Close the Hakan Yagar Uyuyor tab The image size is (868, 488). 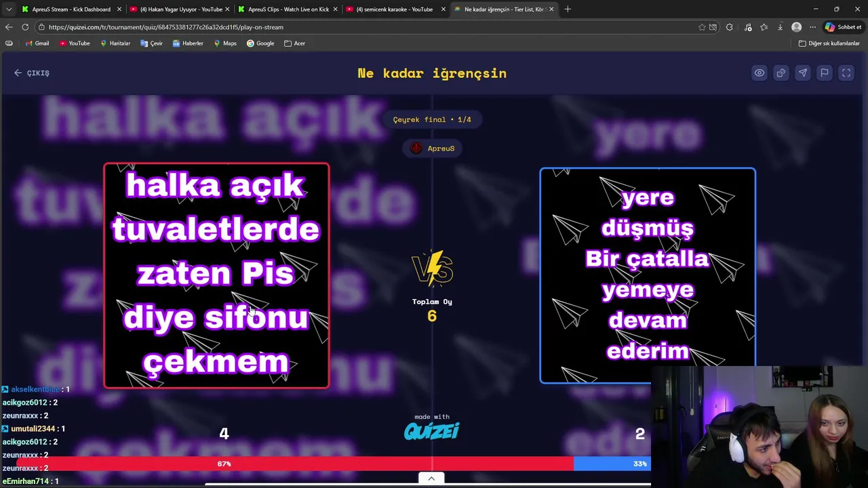pos(227,9)
